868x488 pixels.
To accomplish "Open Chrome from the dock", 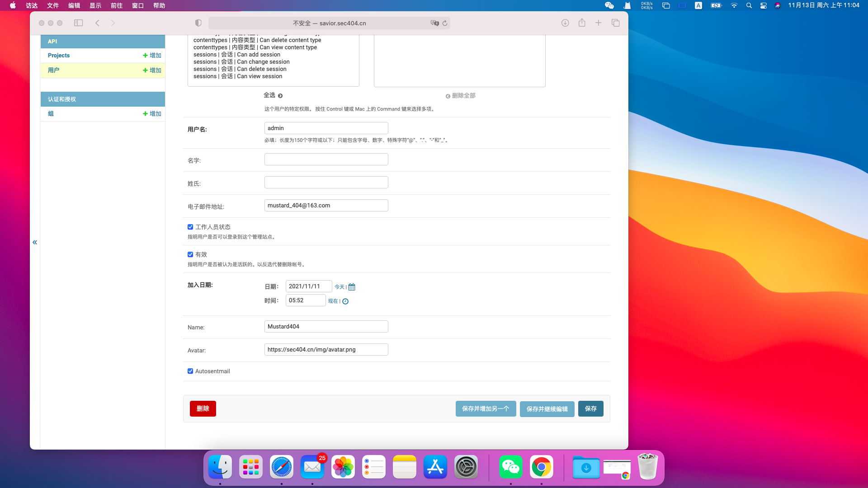I will [541, 467].
